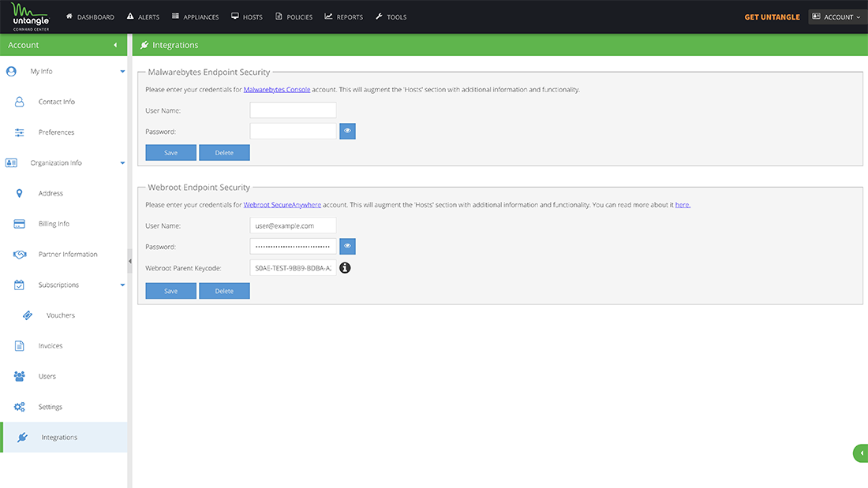Click the Integrations plug icon in sidebar
Screen dimensions: 868x488
pyautogui.click(x=22, y=437)
